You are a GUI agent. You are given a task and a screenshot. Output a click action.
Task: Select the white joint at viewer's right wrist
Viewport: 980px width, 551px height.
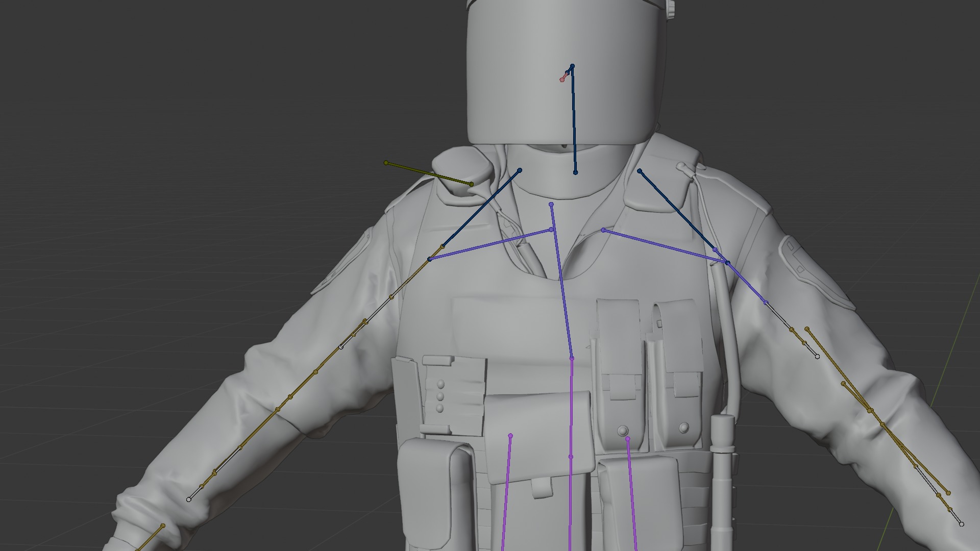pyautogui.click(x=962, y=524)
